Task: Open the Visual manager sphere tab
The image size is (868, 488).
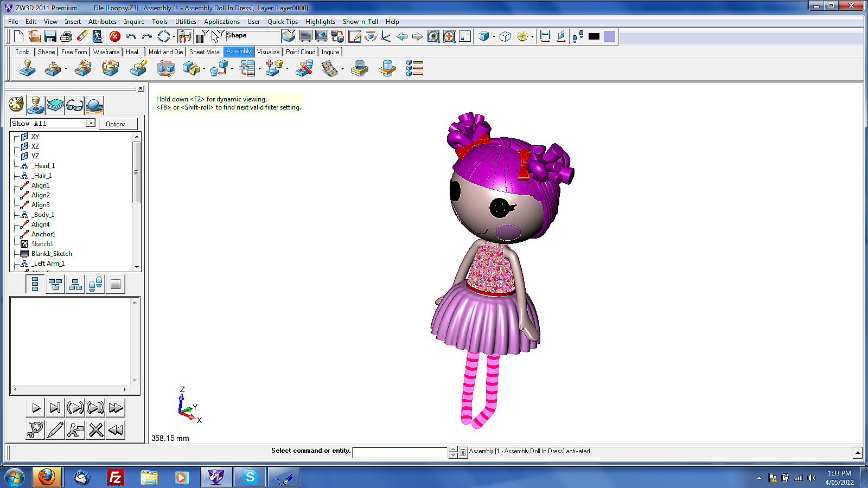Action: point(94,105)
